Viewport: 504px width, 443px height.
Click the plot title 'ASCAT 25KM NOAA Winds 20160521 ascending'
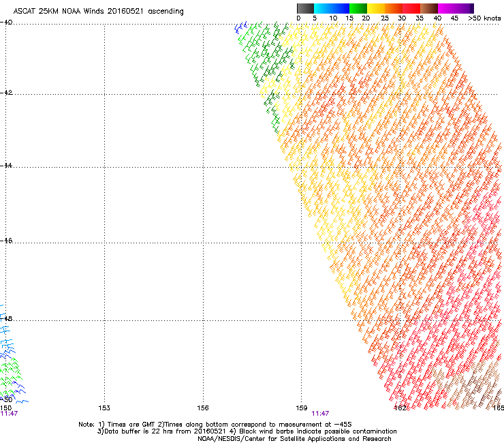[x=98, y=11]
